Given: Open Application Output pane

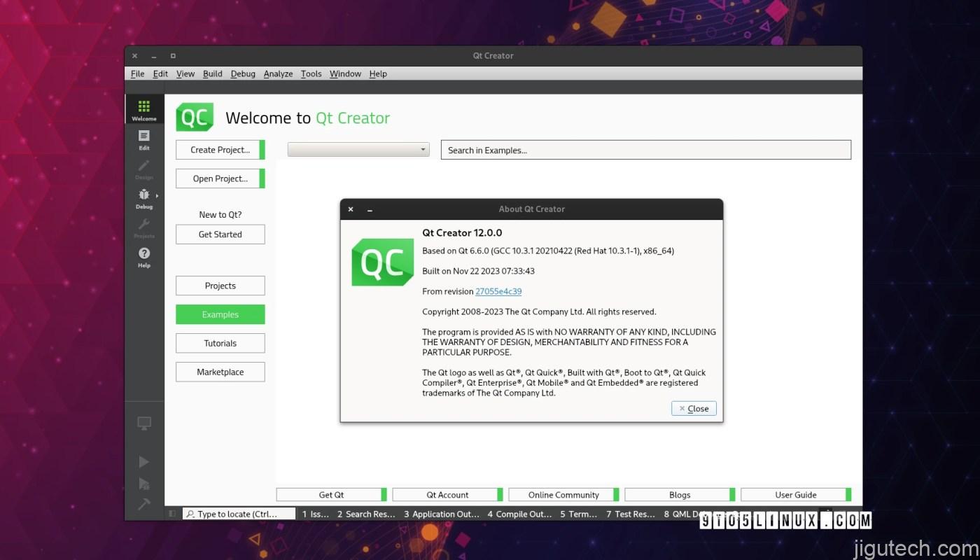Looking at the screenshot, I should pyautogui.click(x=442, y=514).
